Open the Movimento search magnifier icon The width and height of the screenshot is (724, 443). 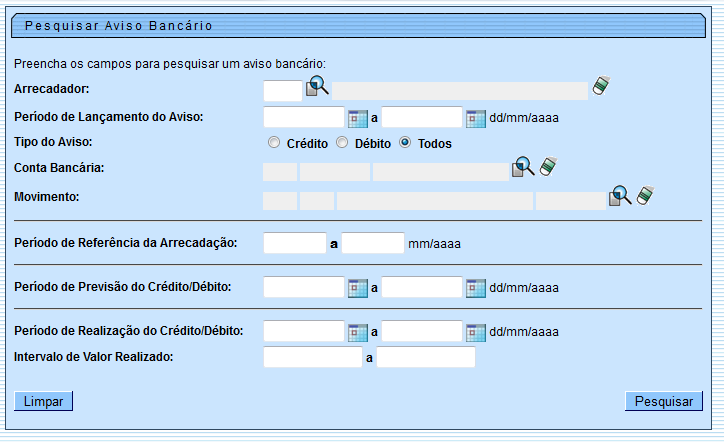tap(620, 196)
